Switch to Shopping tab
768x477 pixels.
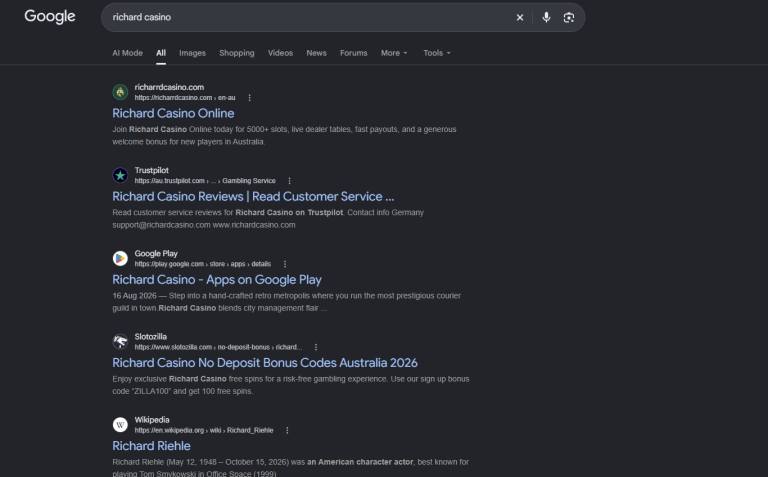click(x=237, y=53)
